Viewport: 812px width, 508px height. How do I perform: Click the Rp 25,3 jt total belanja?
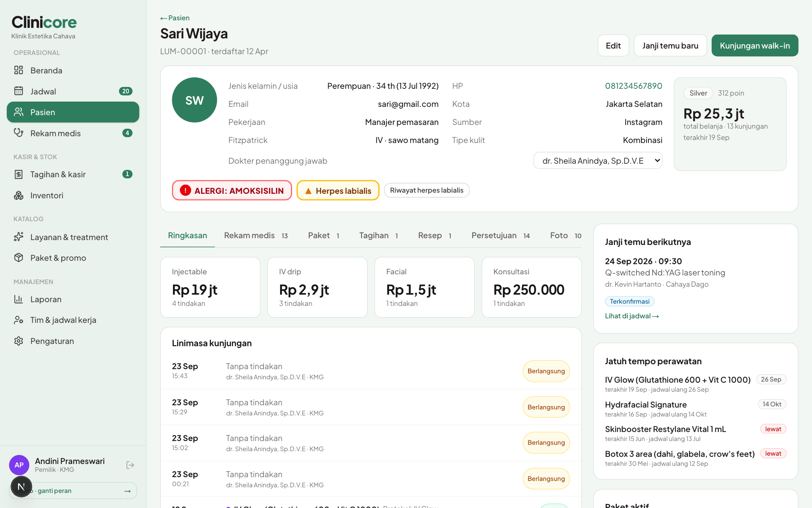click(714, 114)
